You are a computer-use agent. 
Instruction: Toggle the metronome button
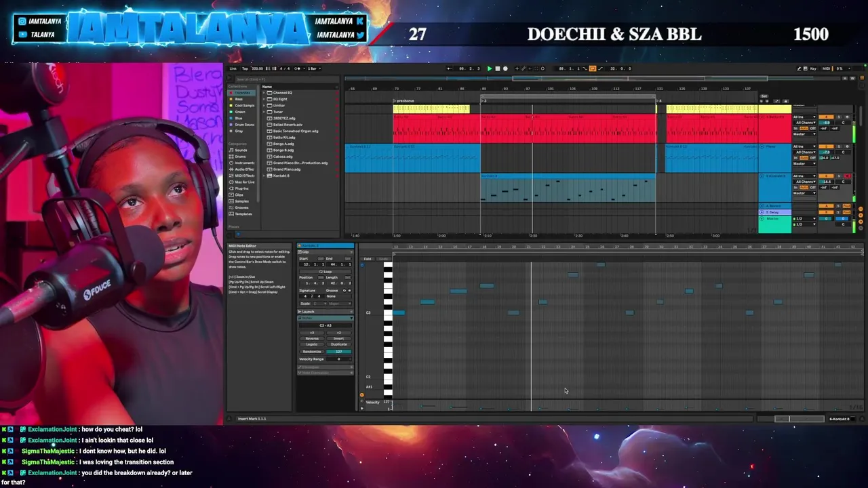point(297,68)
